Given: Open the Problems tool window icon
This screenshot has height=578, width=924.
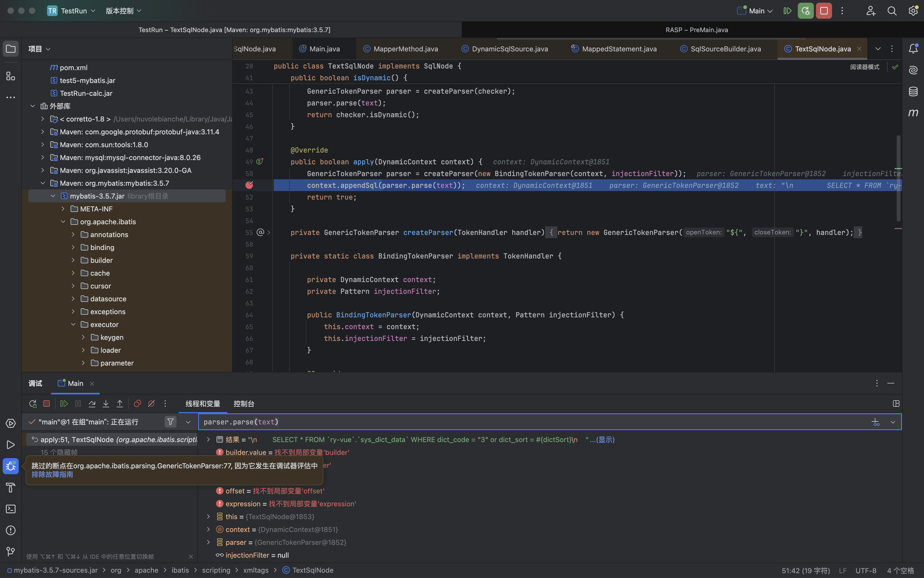Looking at the screenshot, I should pos(11,530).
